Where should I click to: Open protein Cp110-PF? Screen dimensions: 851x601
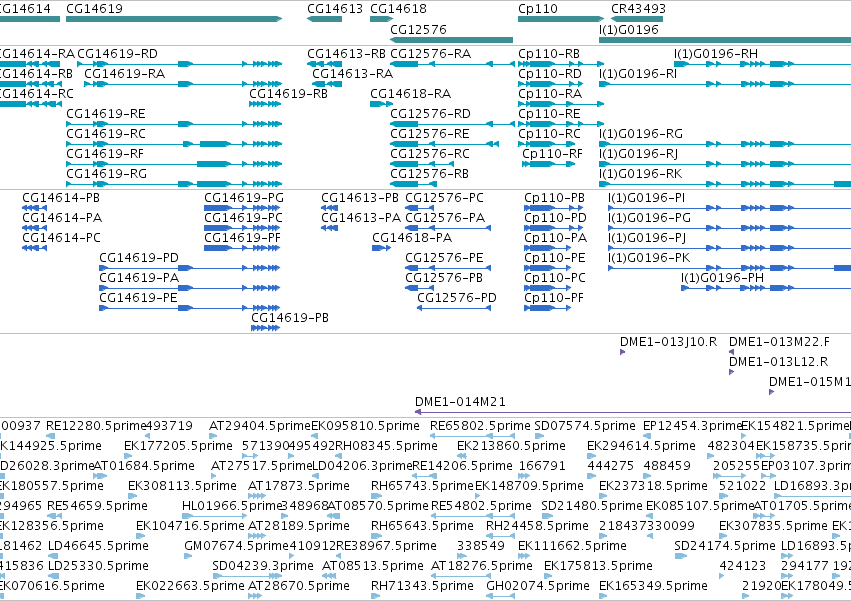[554, 298]
